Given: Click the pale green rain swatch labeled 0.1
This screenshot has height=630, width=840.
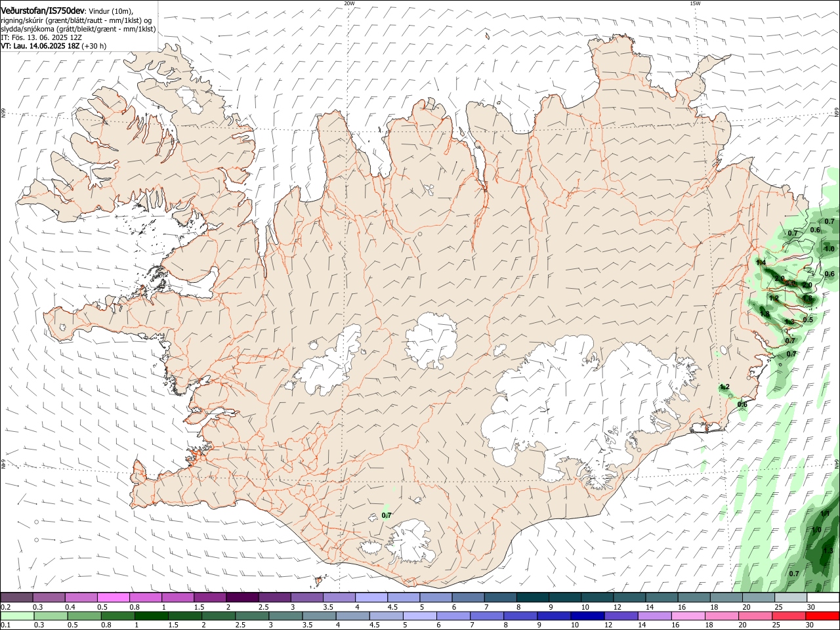Looking at the screenshot, I should point(17,616).
